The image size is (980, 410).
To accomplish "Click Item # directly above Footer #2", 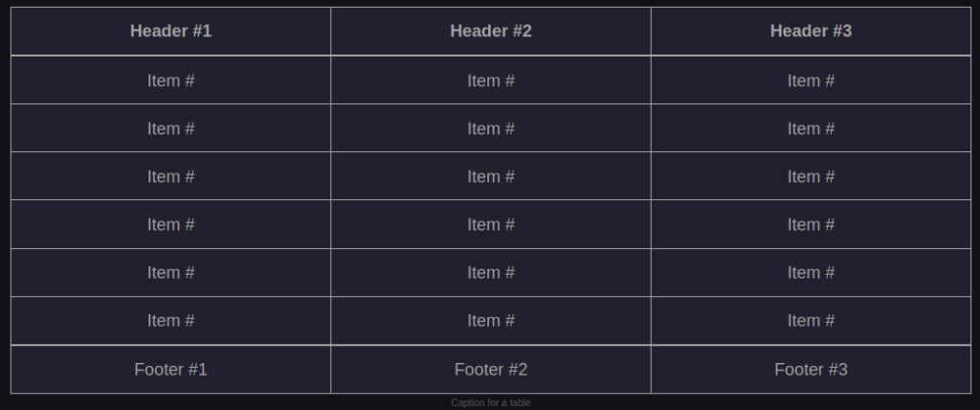I will [490, 320].
